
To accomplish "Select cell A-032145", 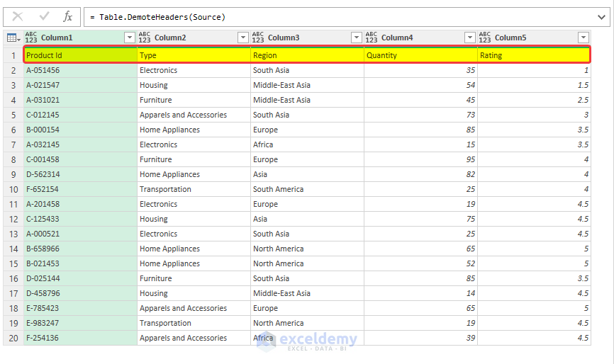I will (80, 144).
